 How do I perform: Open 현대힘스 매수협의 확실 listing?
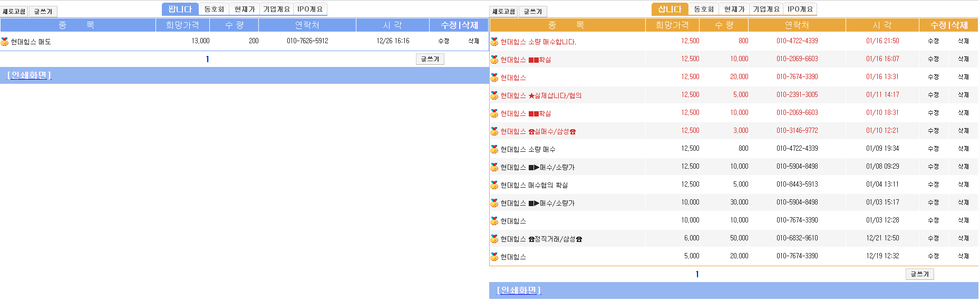(534, 185)
